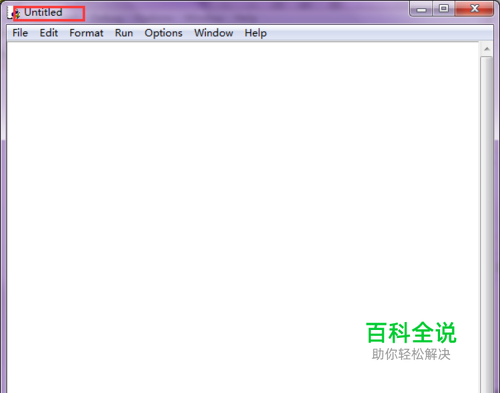Open the Window menu

(214, 33)
